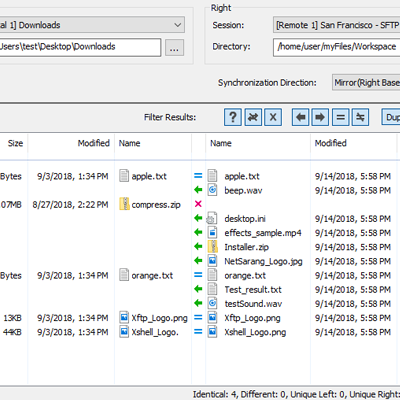
Task: Click the green arrow beside testSound.wav
Action: pos(198,303)
